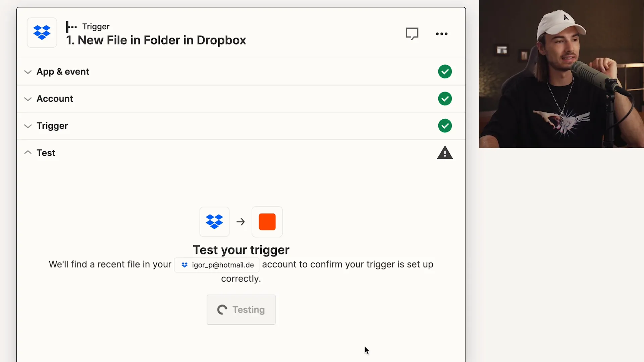Click the green checkmark on App & event

[x=445, y=71]
